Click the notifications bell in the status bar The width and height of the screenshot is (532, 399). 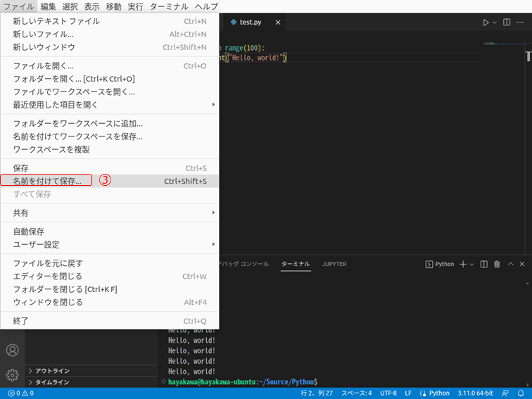pos(521,393)
